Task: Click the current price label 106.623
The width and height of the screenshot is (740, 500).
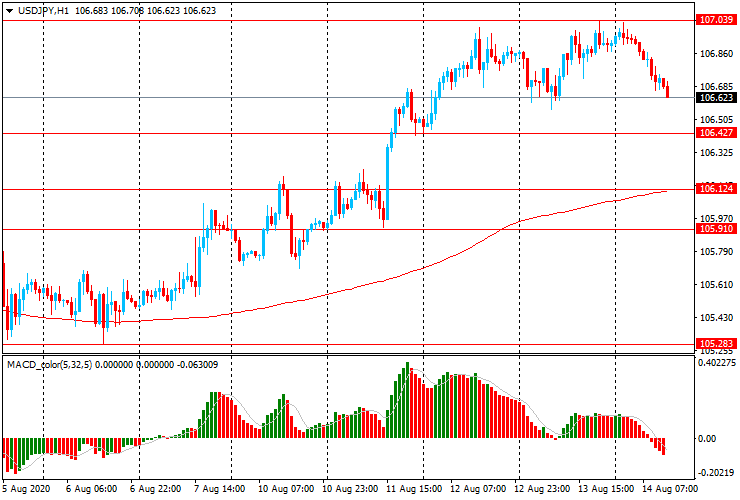Action: 716,98
